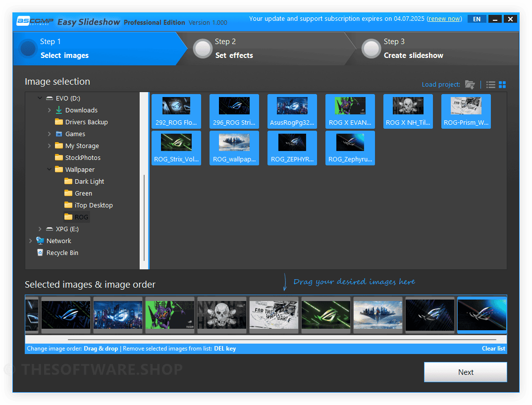Switch to list view icon
This screenshot has height=405, width=532.
[490, 85]
